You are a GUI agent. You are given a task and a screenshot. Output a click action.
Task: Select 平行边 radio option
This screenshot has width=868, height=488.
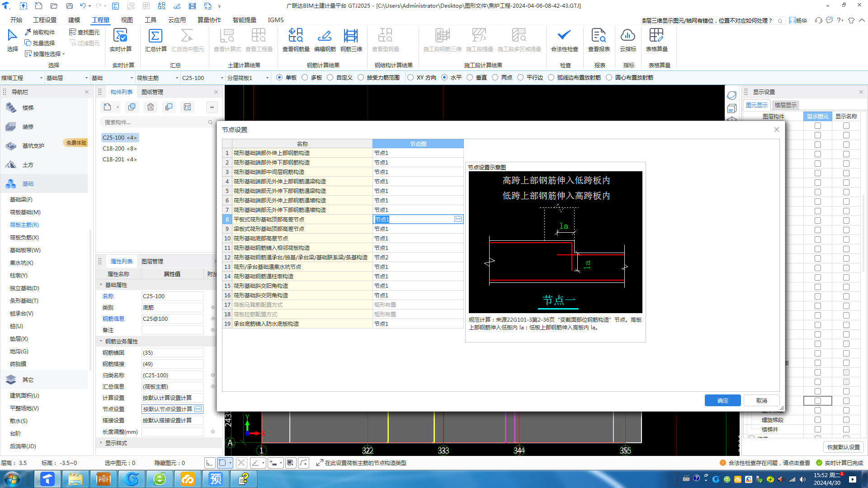click(520, 78)
